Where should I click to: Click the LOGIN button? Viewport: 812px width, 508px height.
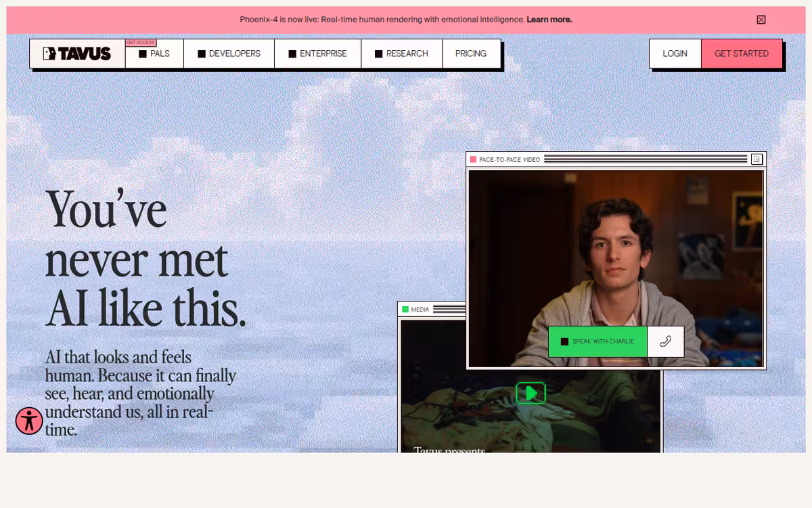(x=675, y=54)
